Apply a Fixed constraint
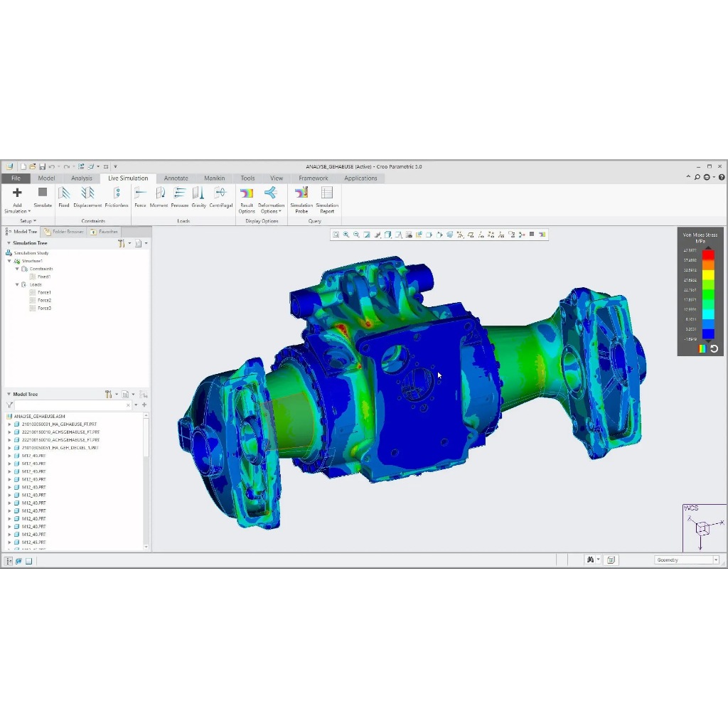Viewport: 728px width, 728px height. pyautogui.click(x=63, y=197)
